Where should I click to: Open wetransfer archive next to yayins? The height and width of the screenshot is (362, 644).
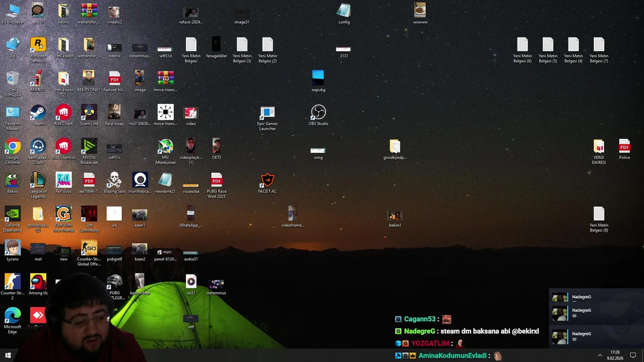pyautogui.click(x=89, y=14)
